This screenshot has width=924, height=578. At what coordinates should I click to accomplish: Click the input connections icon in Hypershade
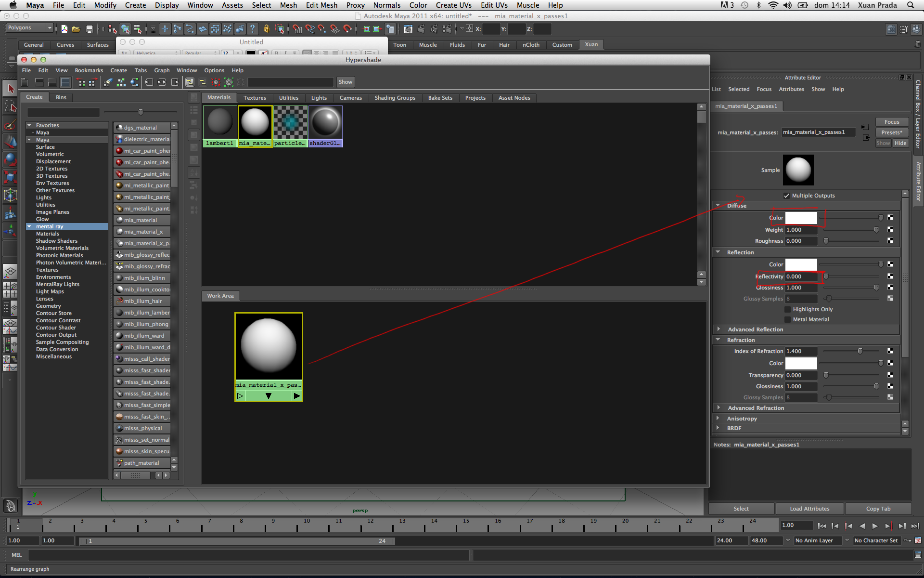coord(149,82)
